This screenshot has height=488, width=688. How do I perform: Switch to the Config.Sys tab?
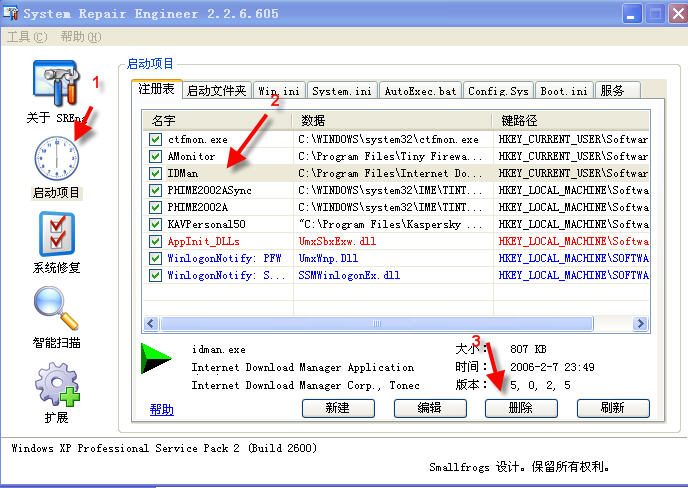[x=498, y=90]
